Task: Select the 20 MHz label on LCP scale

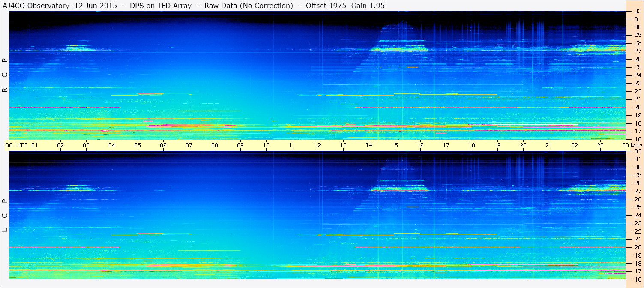Action: pyautogui.click(x=637, y=247)
